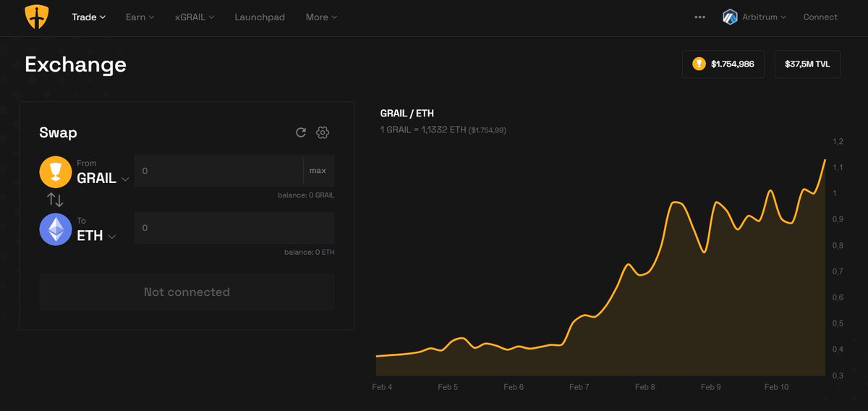
Task: Click the Feb 4 axis label
Action: 382,387
